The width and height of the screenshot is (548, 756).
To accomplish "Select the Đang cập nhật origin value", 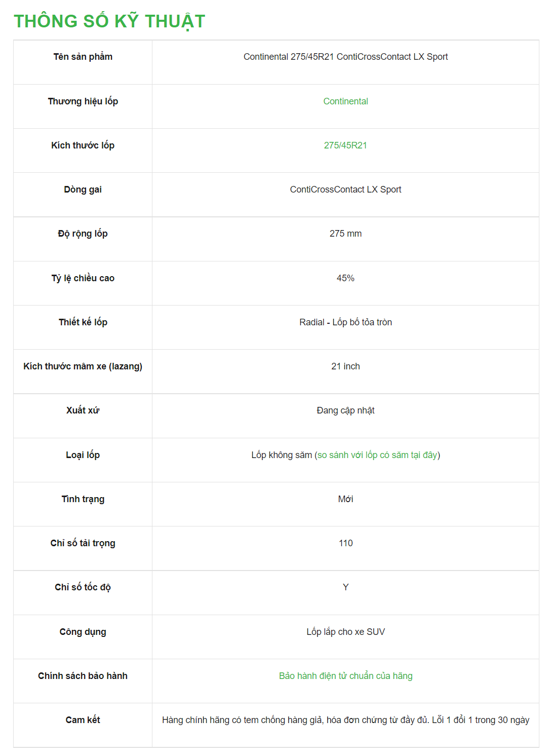I will (345, 410).
